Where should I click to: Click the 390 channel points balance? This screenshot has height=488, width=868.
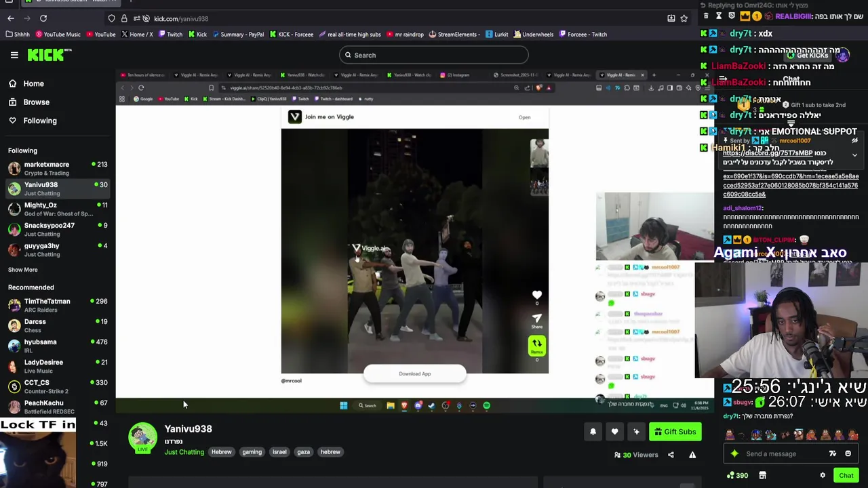[736, 476]
